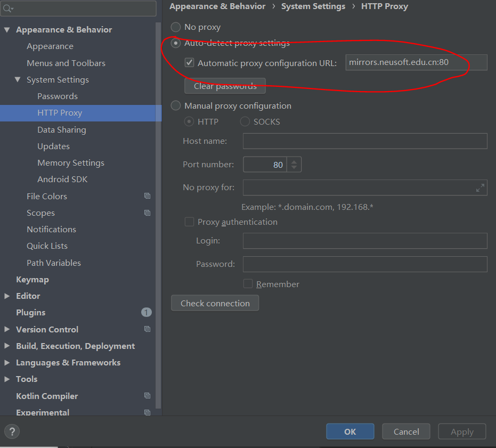Click the Cancel button
The width and height of the screenshot is (496, 448).
point(406,431)
